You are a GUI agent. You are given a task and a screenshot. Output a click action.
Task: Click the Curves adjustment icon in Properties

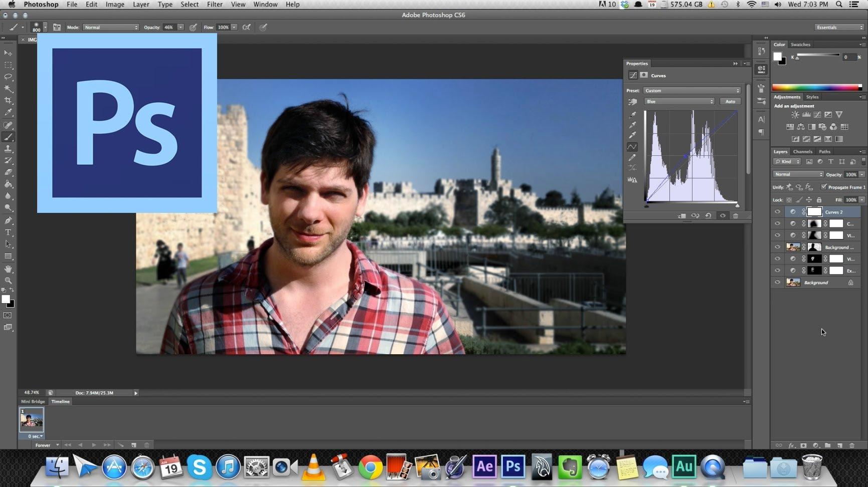(x=633, y=75)
